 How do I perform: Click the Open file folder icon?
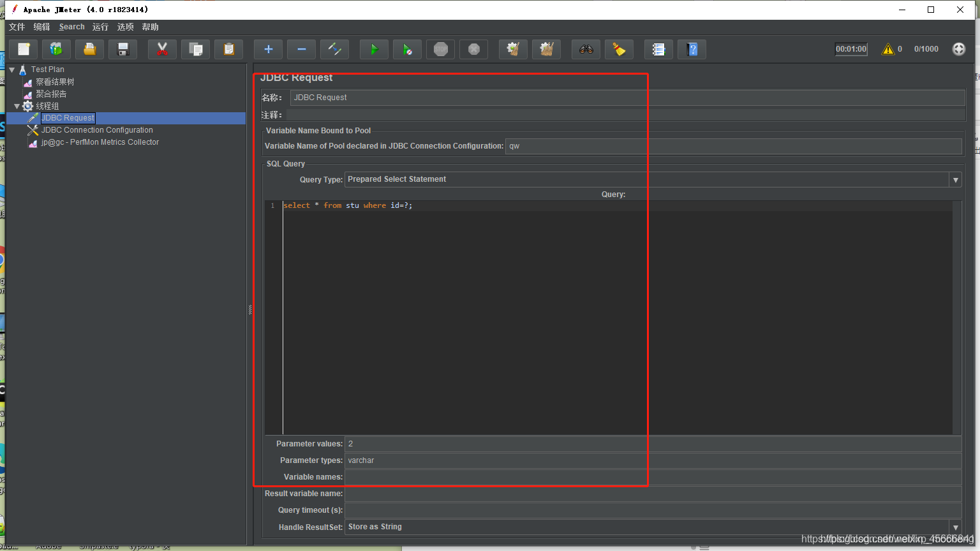[x=90, y=49]
